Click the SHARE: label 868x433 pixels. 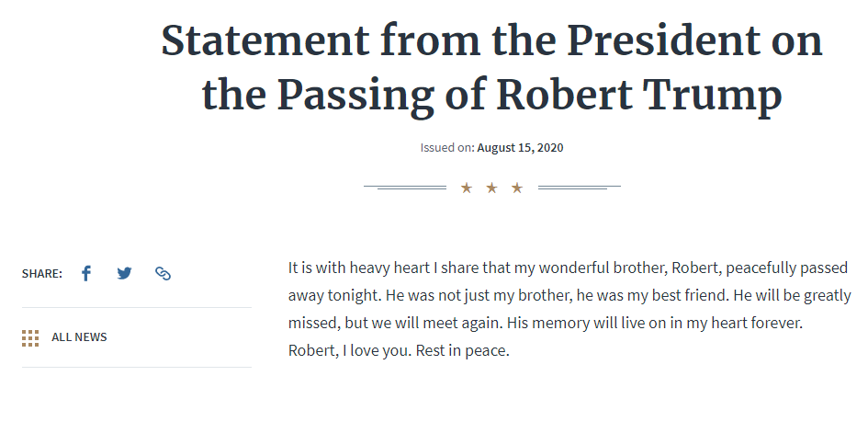tap(42, 274)
